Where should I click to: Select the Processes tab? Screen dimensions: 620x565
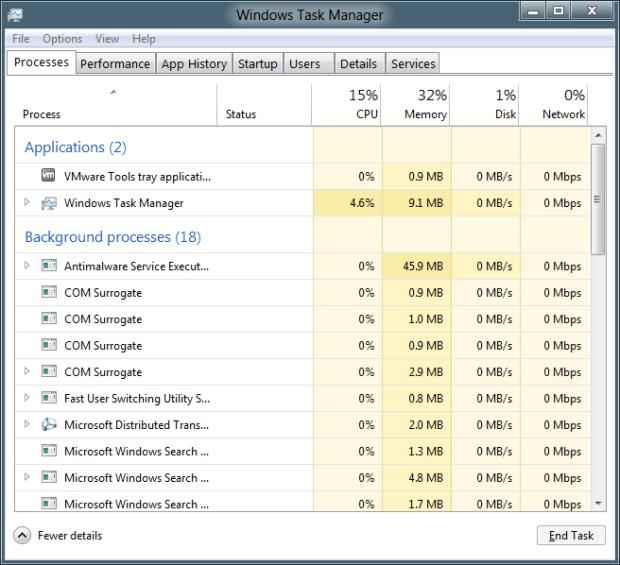(x=41, y=62)
